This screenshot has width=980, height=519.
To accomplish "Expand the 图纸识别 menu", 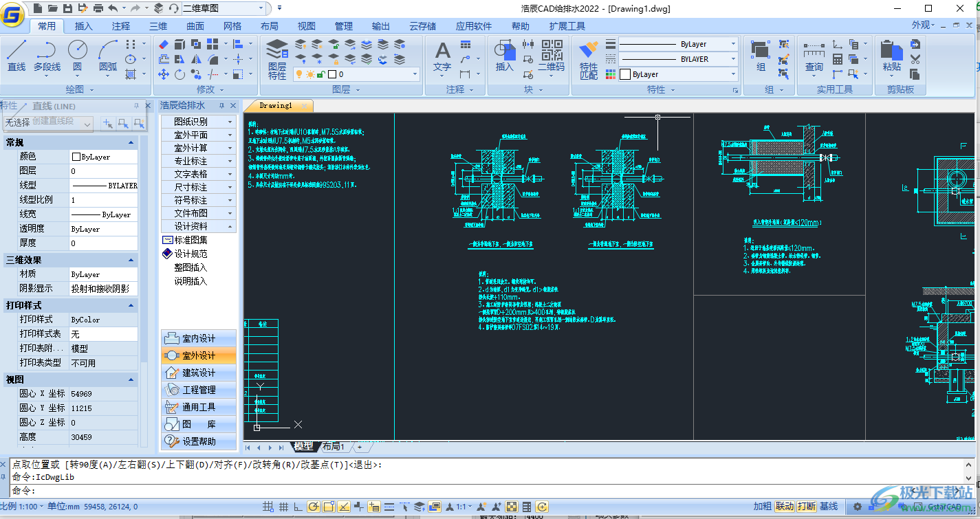I will pos(198,122).
